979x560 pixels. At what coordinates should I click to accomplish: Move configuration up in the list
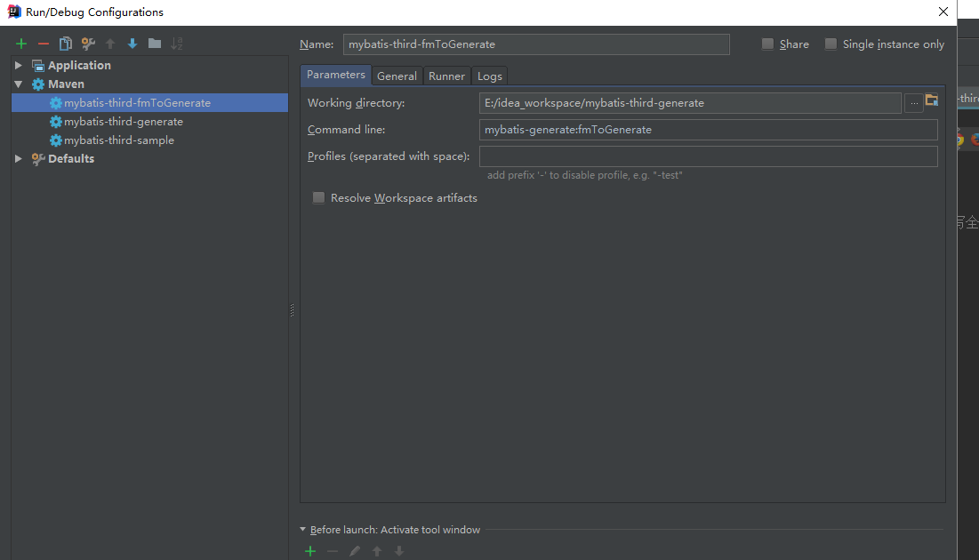point(110,44)
